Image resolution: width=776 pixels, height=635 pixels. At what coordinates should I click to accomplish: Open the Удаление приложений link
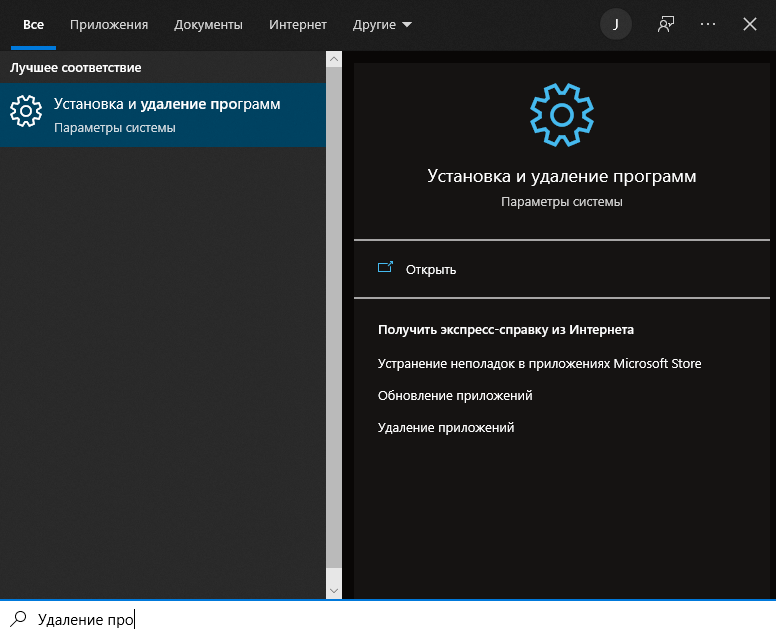[446, 428]
